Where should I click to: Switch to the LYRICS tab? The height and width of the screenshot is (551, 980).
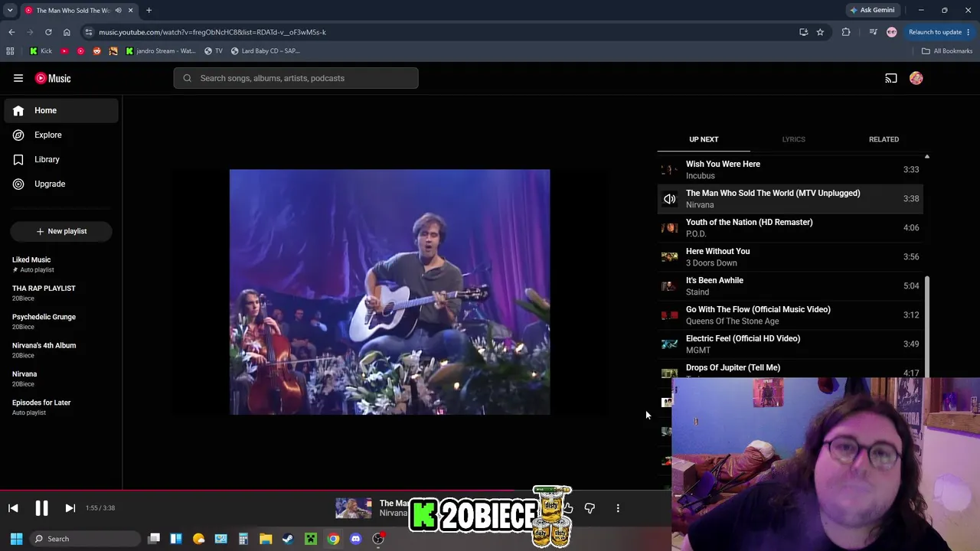click(x=793, y=139)
